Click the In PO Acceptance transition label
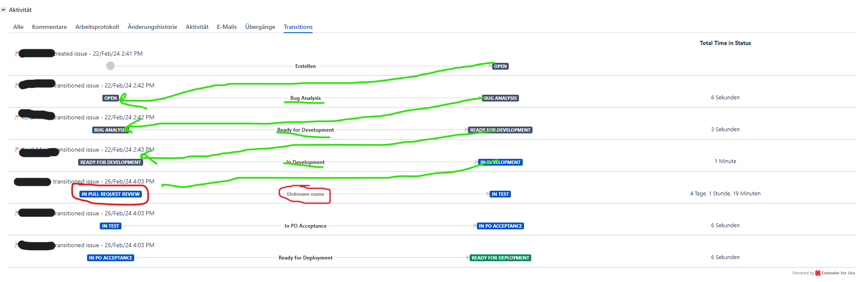This screenshot has height=282, width=868. 306,226
